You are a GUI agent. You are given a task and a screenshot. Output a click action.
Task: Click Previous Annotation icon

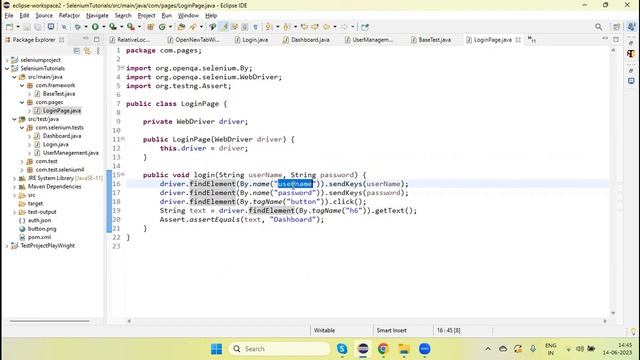[287, 27]
